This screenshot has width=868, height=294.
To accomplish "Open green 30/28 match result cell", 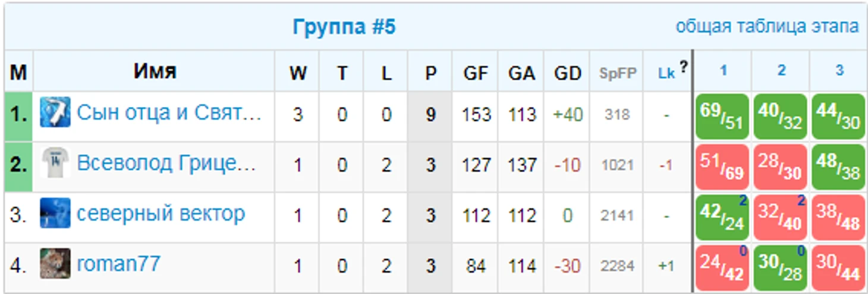I will pos(781,267).
